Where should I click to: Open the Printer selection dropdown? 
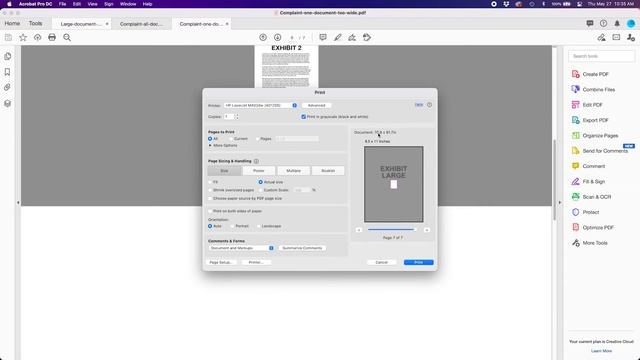(260, 105)
